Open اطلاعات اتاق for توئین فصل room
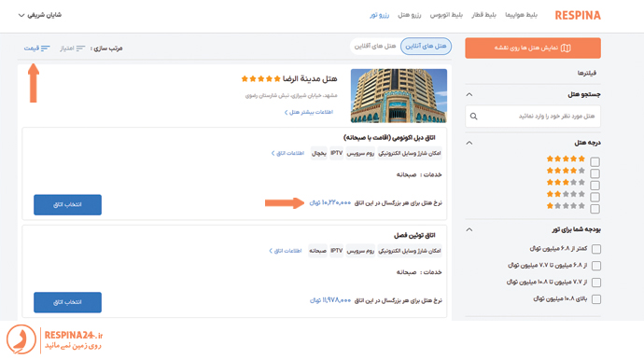The image size is (644, 359). [x=286, y=251]
